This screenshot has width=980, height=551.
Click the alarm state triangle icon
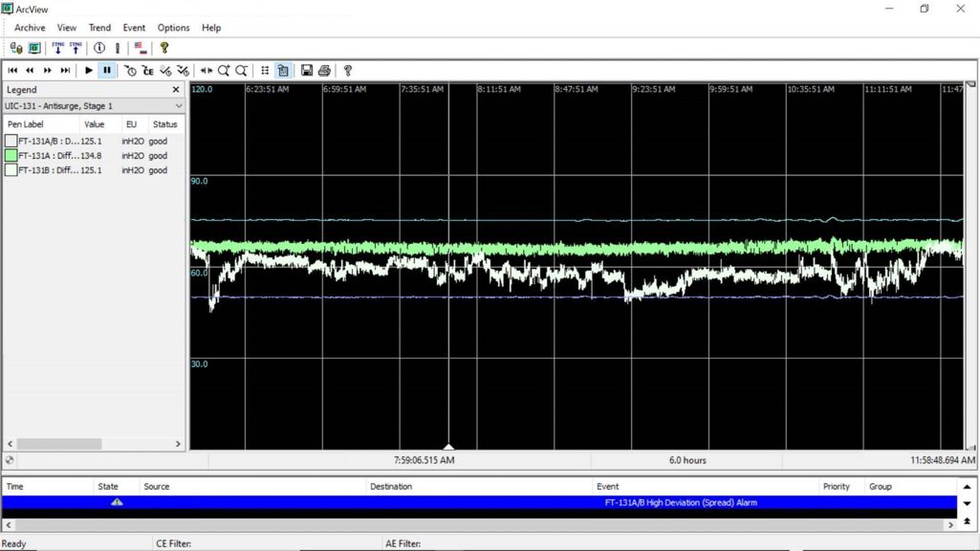(117, 502)
